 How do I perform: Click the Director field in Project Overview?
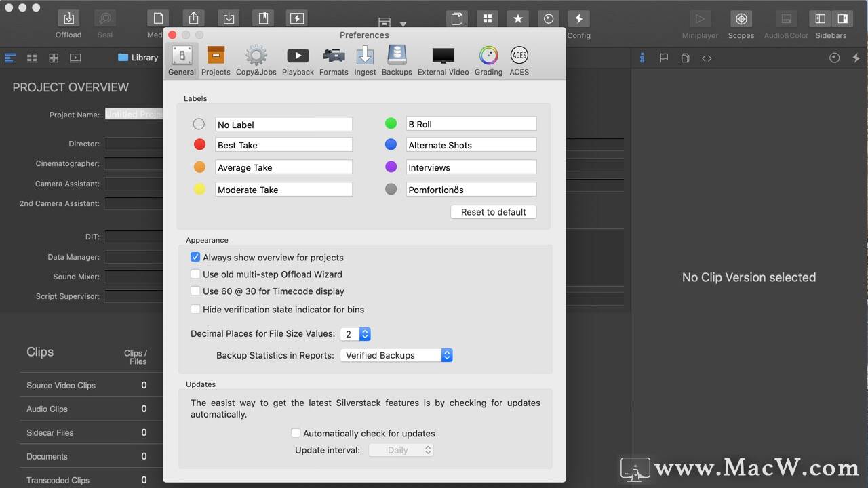(134, 144)
